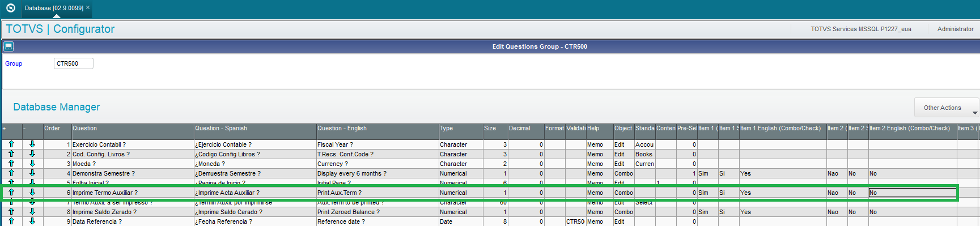This screenshot has width=980, height=226.
Task: Click the selected 'No' Item 2 English cell
Action: 913,193
